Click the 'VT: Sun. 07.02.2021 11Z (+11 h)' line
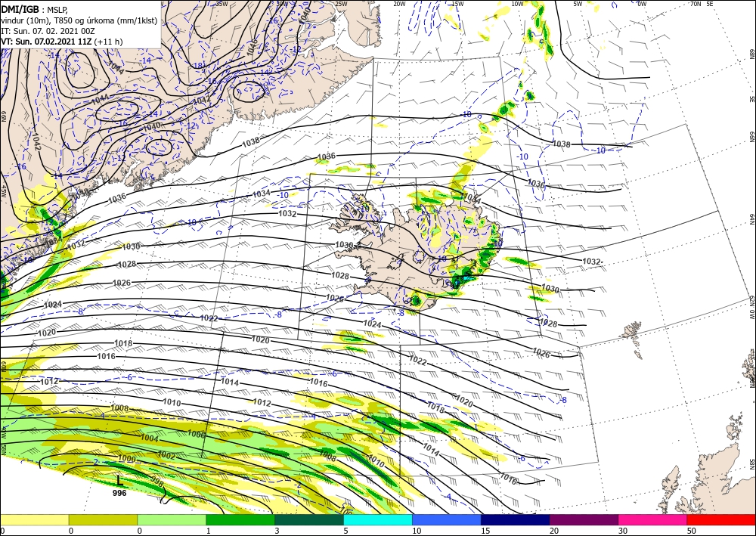The width and height of the screenshot is (756, 536). [x=62, y=42]
